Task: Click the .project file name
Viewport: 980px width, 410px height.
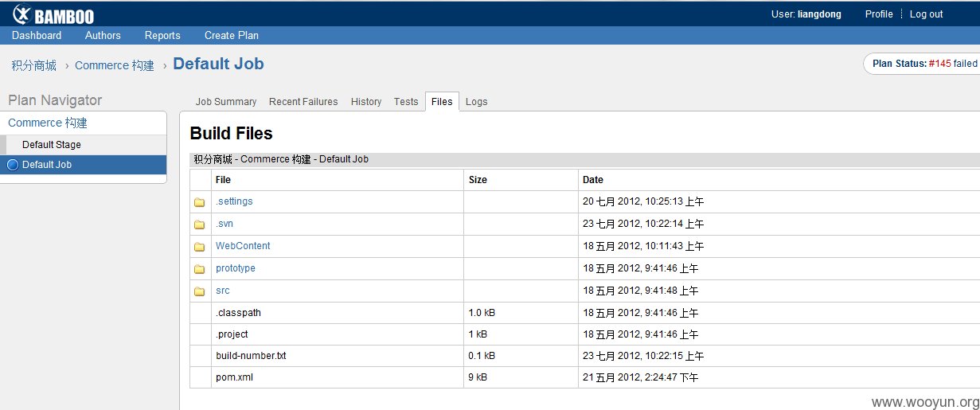Action: 232,334
